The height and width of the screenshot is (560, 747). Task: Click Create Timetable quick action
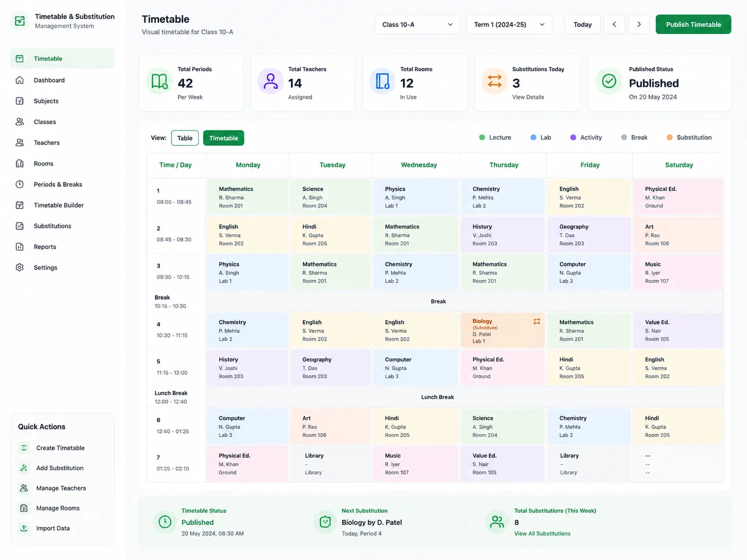(x=62, y=448)
